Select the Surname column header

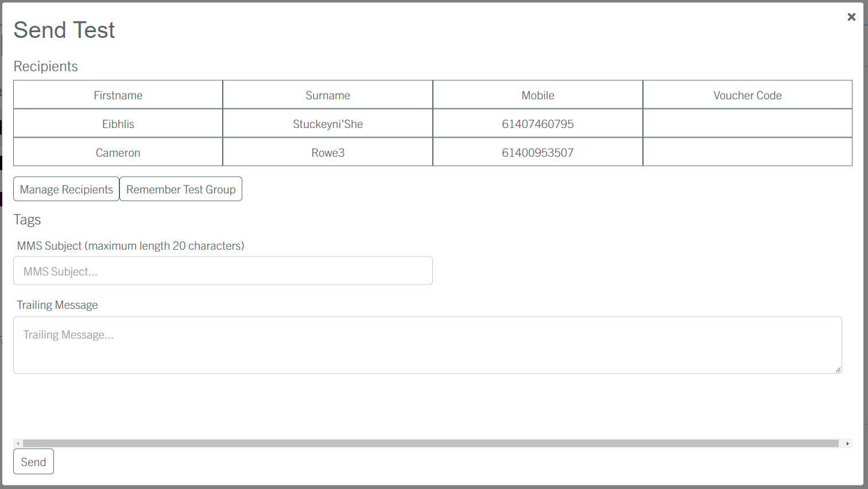click(x=327, y=95)
